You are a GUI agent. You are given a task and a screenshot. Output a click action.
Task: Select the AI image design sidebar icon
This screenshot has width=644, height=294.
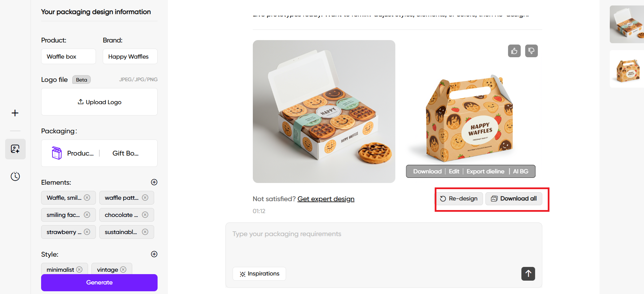coord(15,149)
